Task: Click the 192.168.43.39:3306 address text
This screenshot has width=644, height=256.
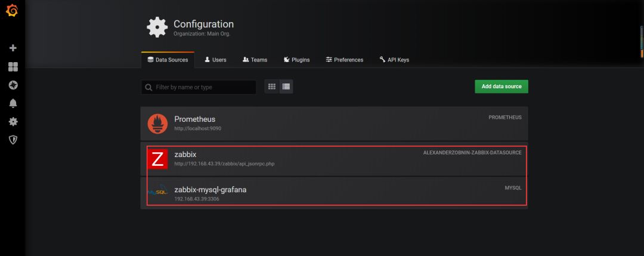Action: click(x=197, y=199)
